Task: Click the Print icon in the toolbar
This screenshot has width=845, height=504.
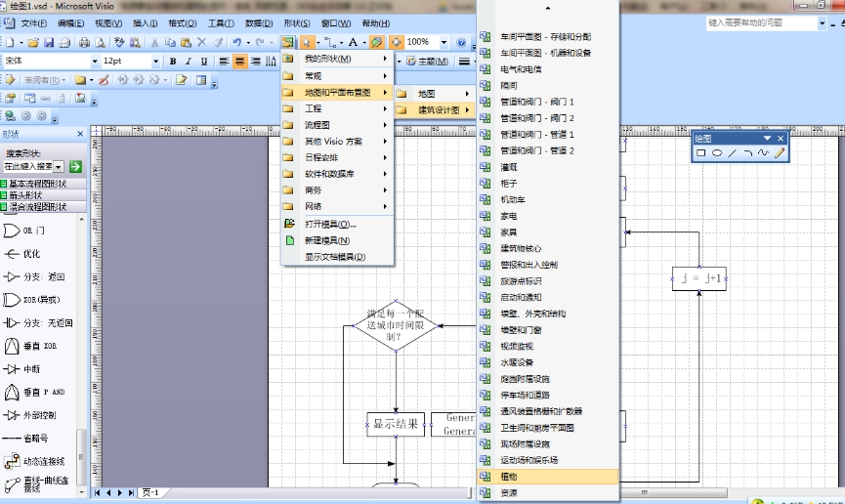Action: [x=84, y=42]
